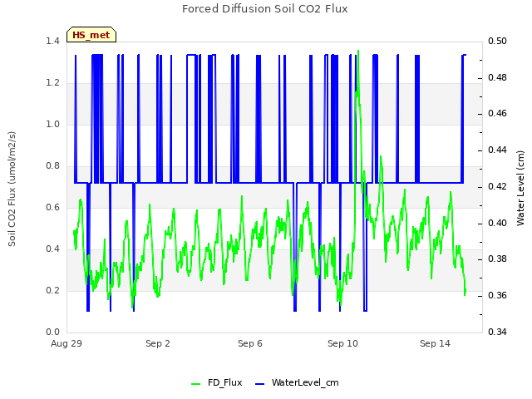This screenshot has height=399, width=532.
Task: Click the tall green flux peak after Sep 10
Action: coord(358,52)
